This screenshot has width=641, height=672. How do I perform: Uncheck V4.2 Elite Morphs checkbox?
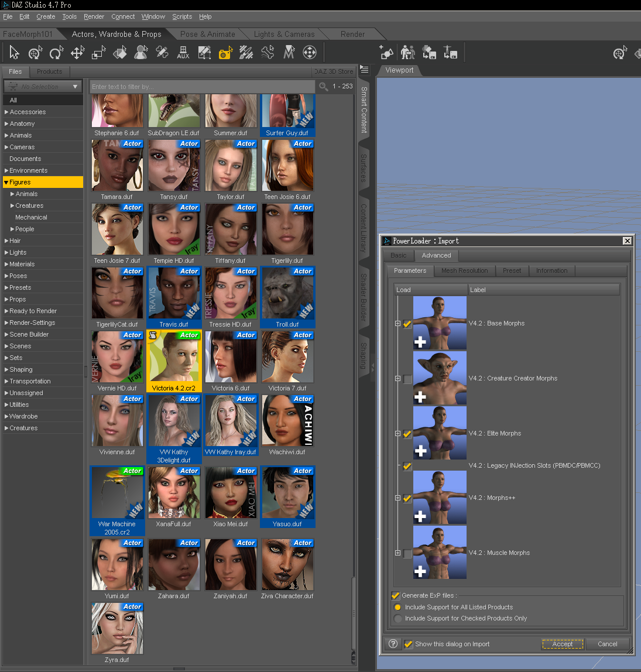(x=407, y=434)
